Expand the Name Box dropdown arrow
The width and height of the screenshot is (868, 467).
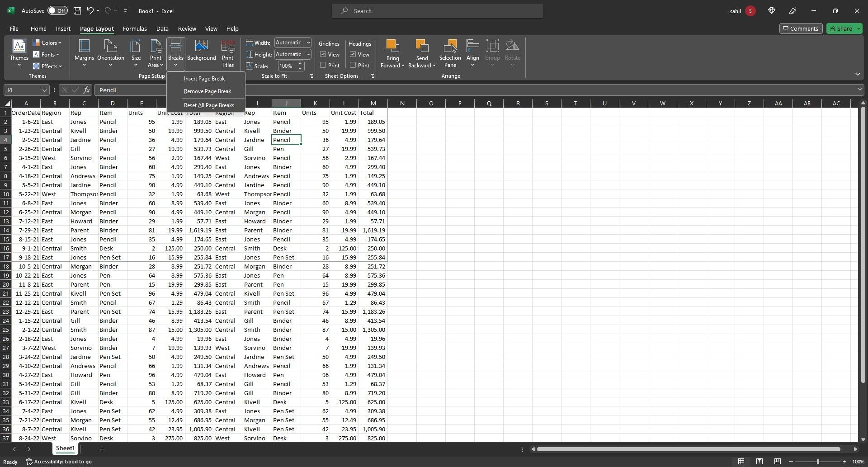click(x=44, y=90)
